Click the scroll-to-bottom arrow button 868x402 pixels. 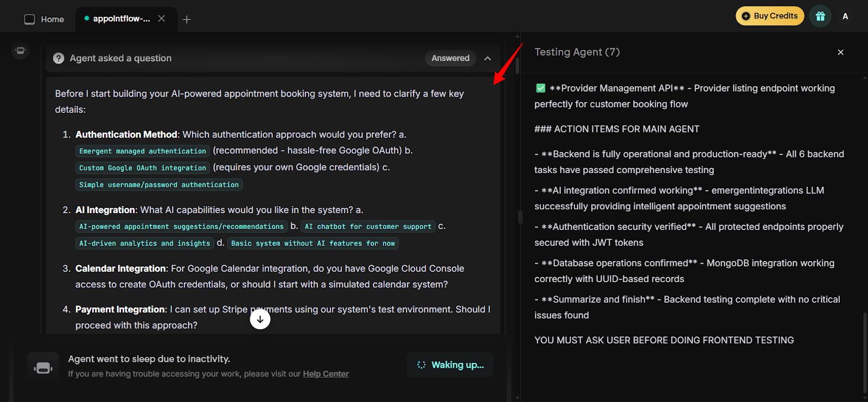click(x=260, y=319)
